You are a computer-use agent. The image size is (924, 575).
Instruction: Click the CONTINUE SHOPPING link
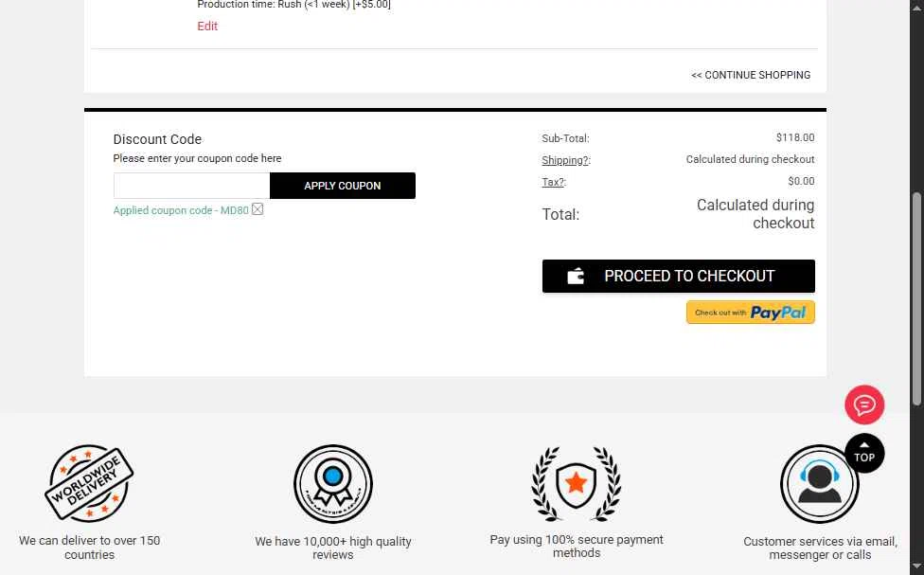click(751, 75)
